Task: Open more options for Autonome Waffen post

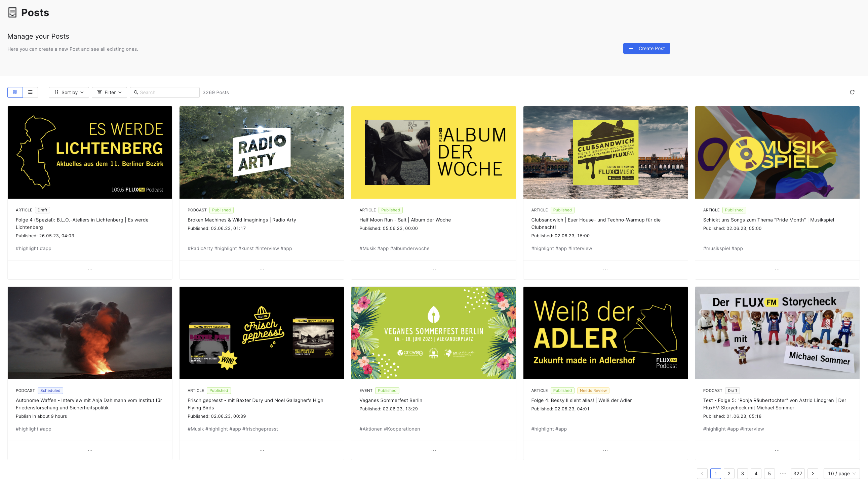Action: pyautogui.click(x=90, y=450)
